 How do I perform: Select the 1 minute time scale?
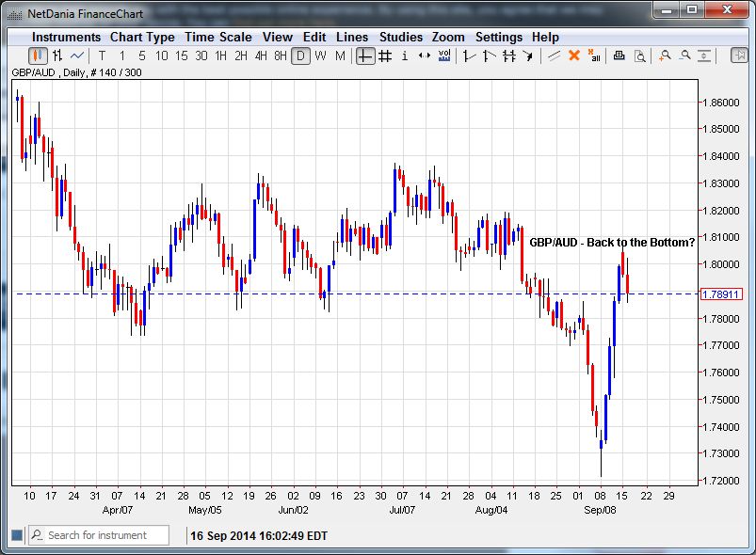[122, 56]
